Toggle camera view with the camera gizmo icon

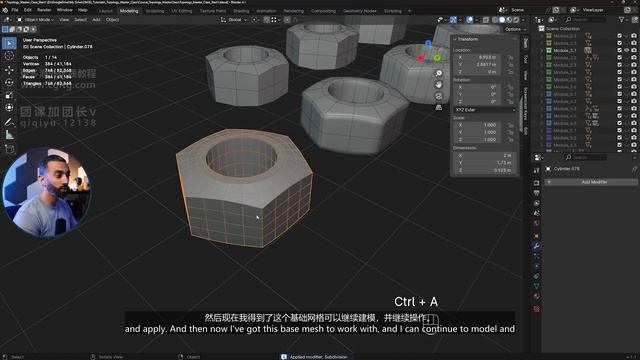coord(439,96)
